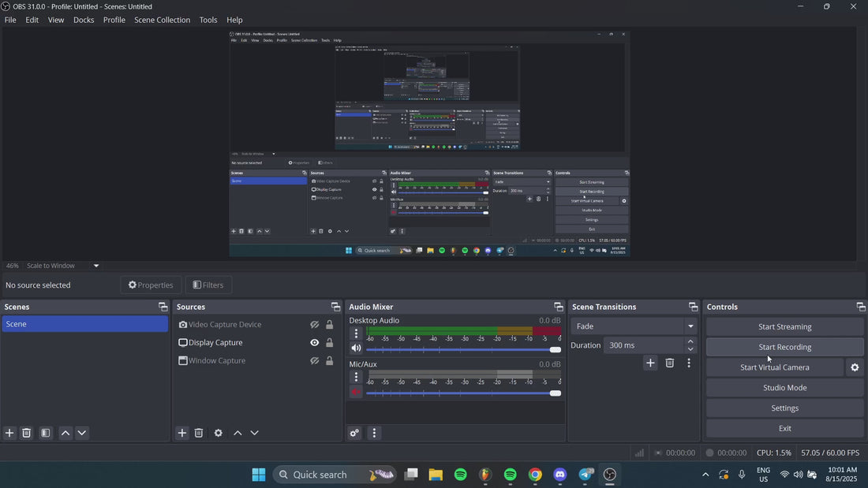This screenshot has height=488, width=868.
Task: Unmute Mic/Aux red speaker icon
Action: (356, 393)
